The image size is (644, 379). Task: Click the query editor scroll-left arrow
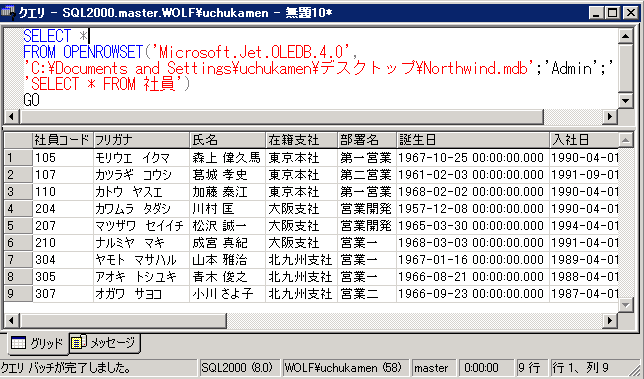click(11, 117)
